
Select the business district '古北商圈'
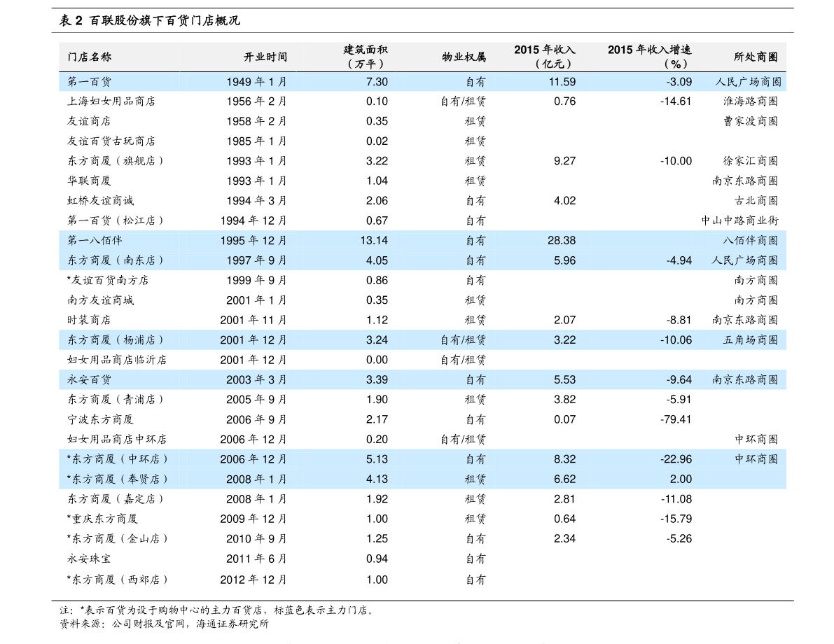click(756, 201)
